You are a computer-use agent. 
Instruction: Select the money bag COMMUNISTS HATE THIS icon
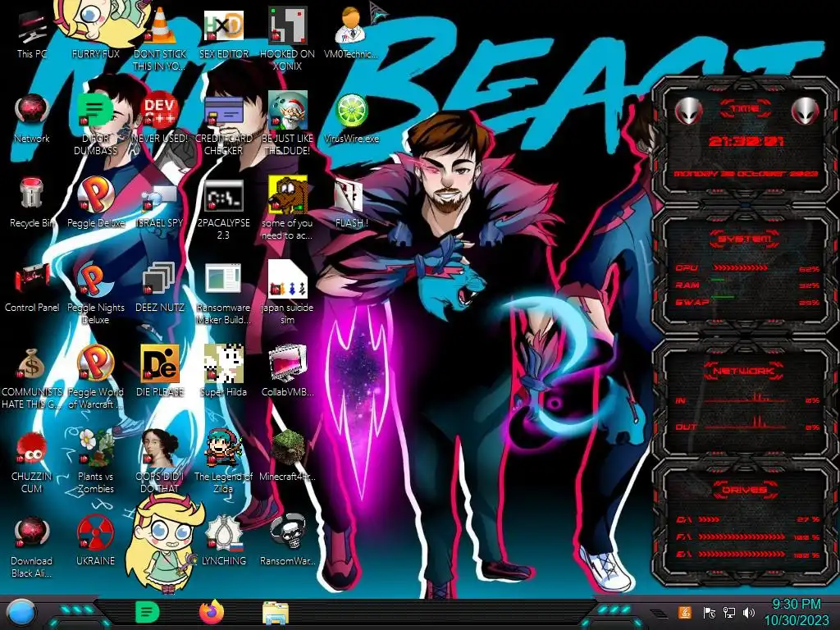tap(32, 377)
